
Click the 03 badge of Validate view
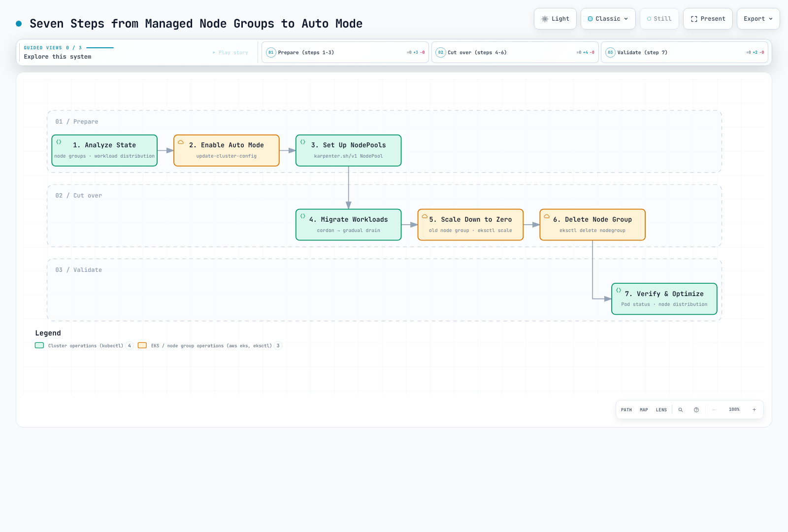pyautogui.click(x=610, y=52)
